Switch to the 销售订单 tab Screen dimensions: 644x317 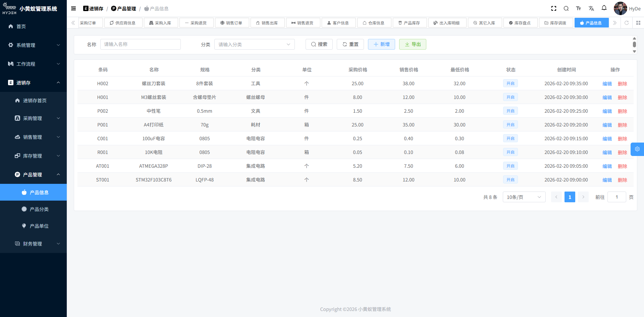pos(232,23)
